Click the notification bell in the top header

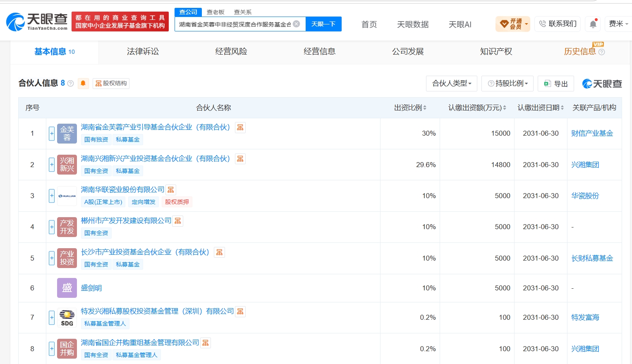(x=593, y=24)
